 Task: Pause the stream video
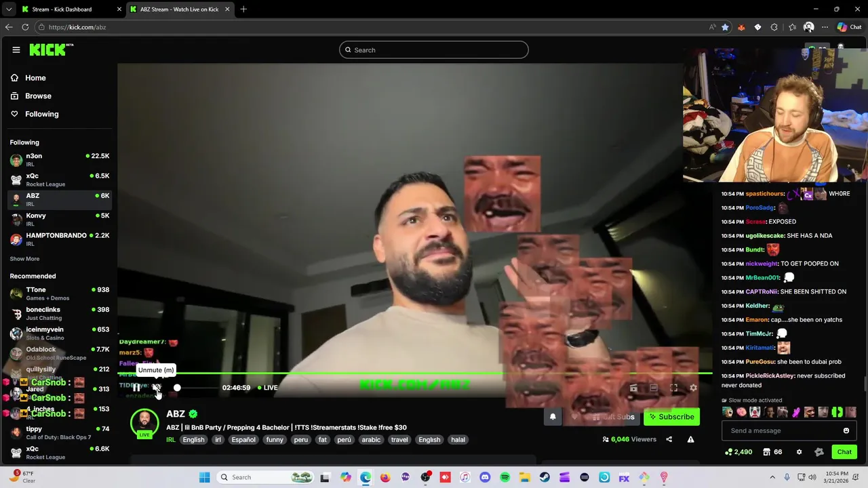click(136, 388)
